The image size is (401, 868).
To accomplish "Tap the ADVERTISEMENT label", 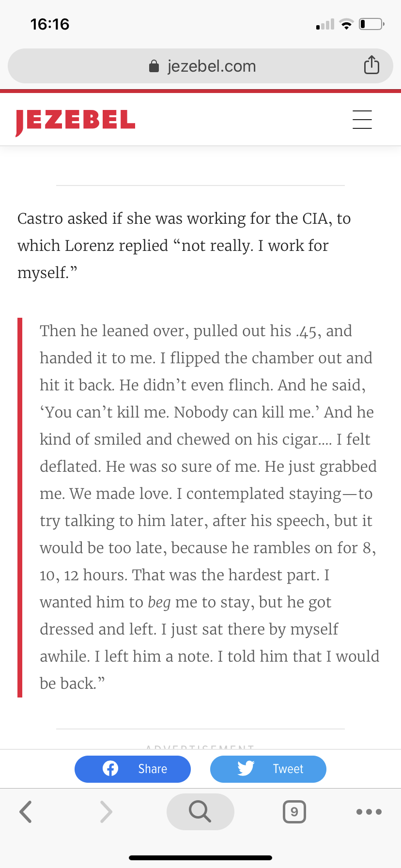I will pyautogui.click(x=200, y=747).
